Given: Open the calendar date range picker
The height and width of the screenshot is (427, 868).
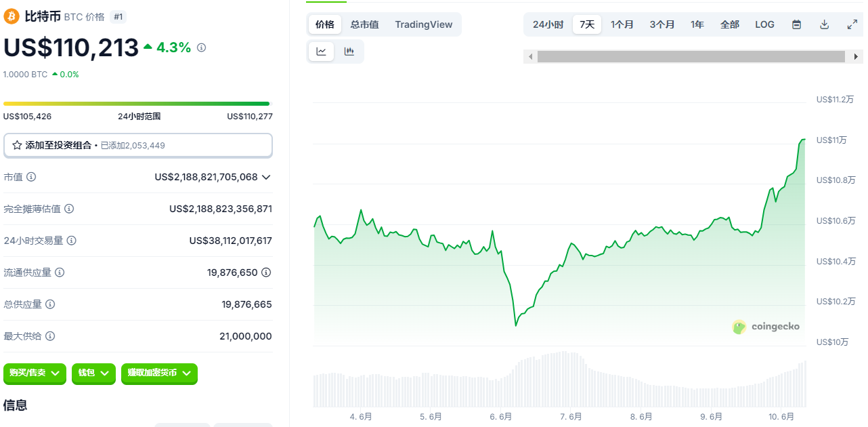Looking at the screenshot, I should click(x=797, y=24).
